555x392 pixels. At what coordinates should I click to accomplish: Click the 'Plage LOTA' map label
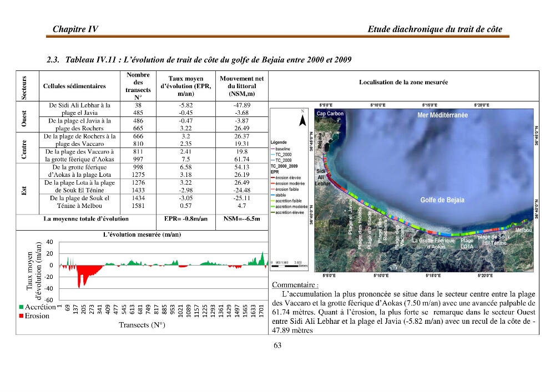pyautogui.click(x=467, y=243)
